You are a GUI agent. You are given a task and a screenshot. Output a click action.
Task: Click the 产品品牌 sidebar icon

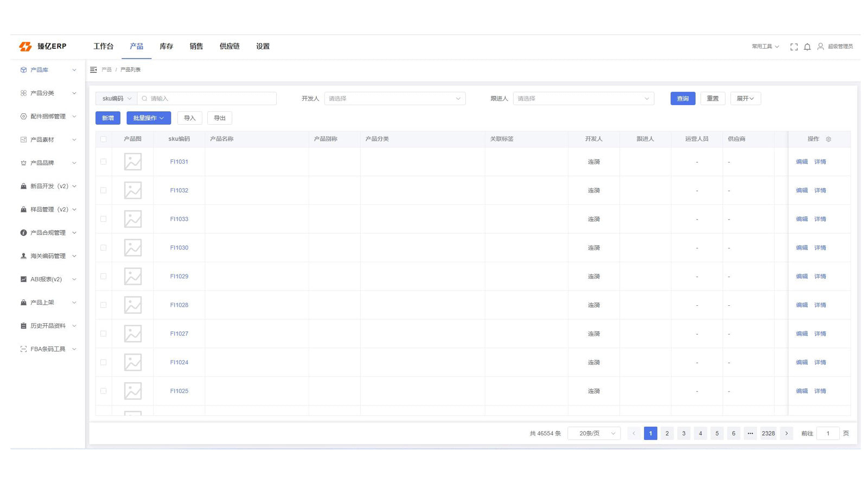click(x=23, y=163)
